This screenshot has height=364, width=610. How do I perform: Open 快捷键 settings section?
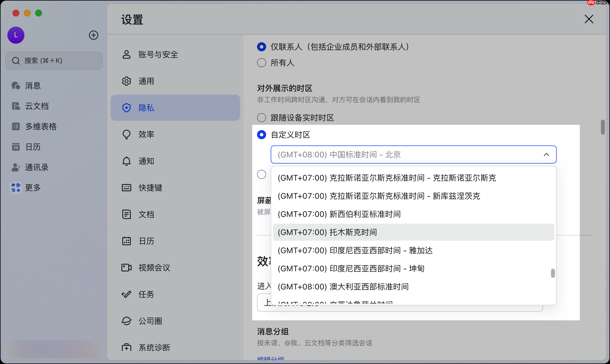pos(175,188)
